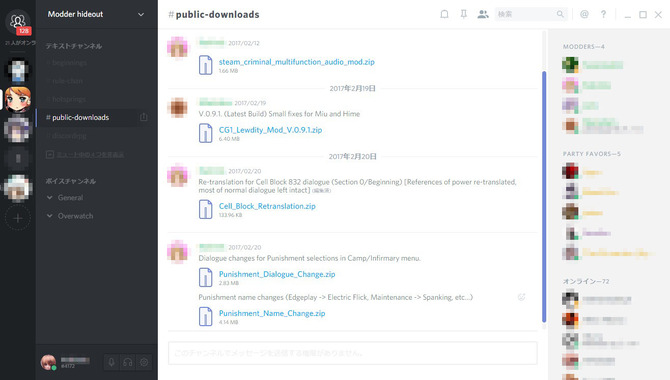Open notification settings bell icon
Screen dimensions: 670x380
pyautogui.click(x=444, y=14)
